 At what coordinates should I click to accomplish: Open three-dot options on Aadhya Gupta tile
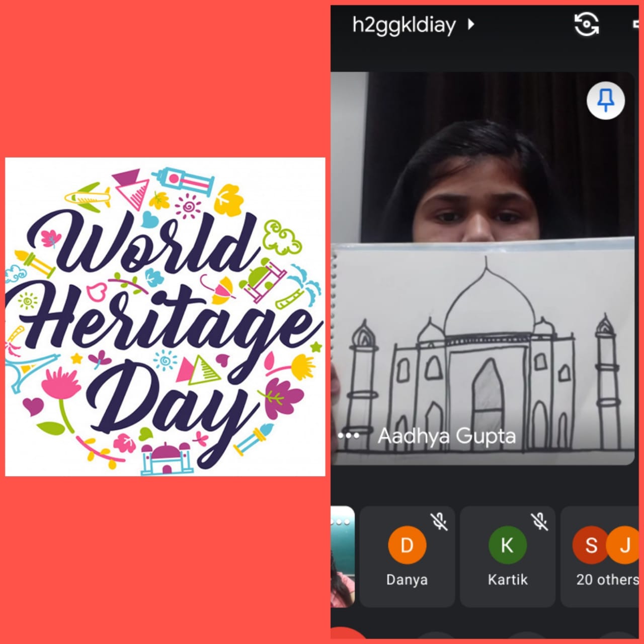349,436
